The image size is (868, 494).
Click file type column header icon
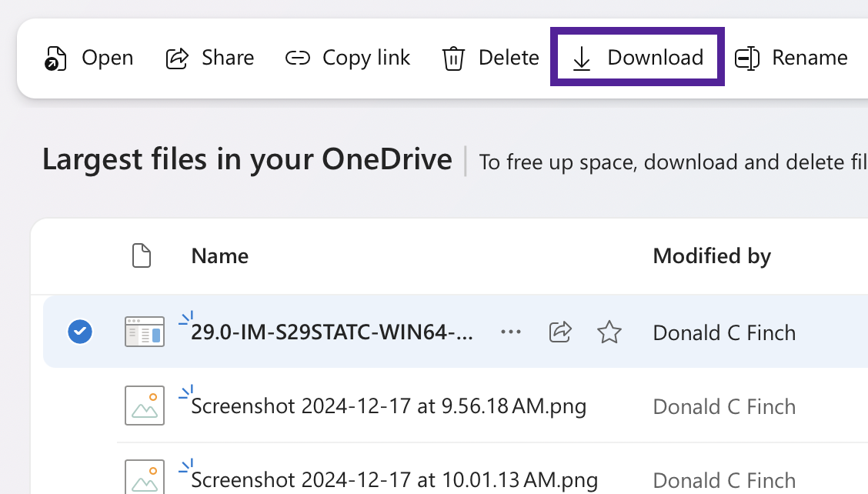coord(142,255)
